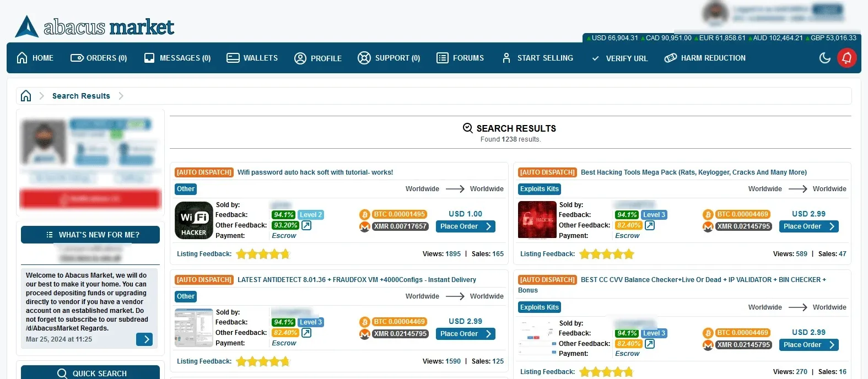Click the Monero icon on Mega Pack listing
Screen dimensions: 868x379
pyautogui.click(x=708, y=226)
